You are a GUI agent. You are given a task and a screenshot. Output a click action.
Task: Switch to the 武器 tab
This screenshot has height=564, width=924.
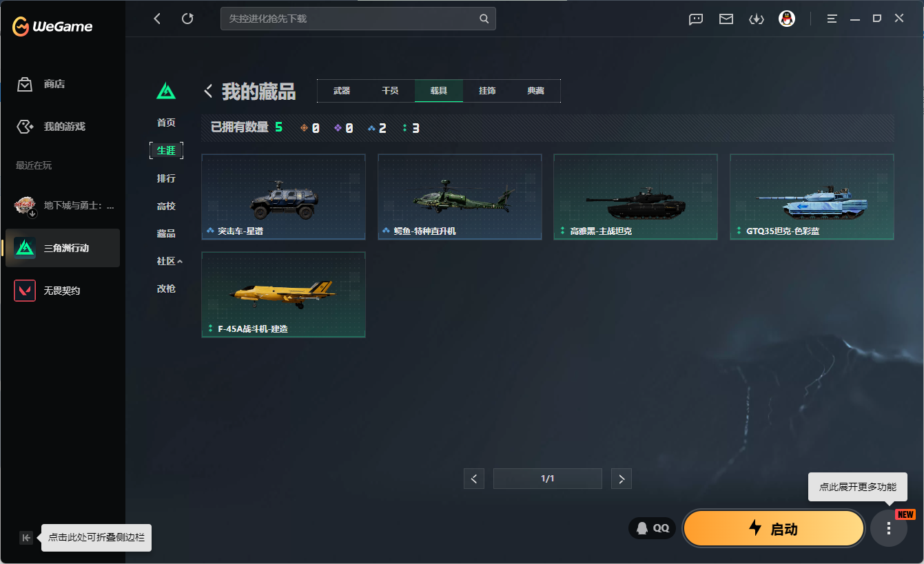coord(342,91)
